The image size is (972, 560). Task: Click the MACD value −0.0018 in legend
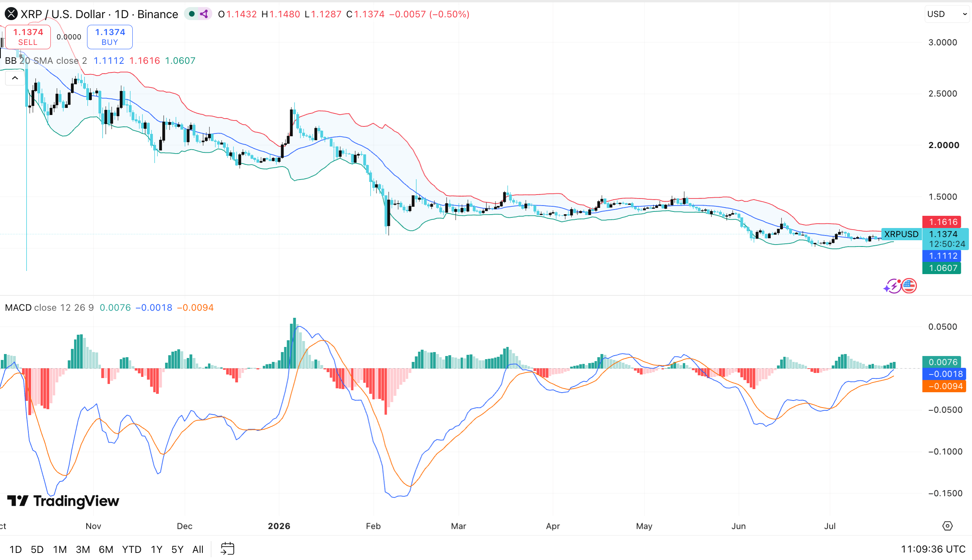(x=154, y=308)
